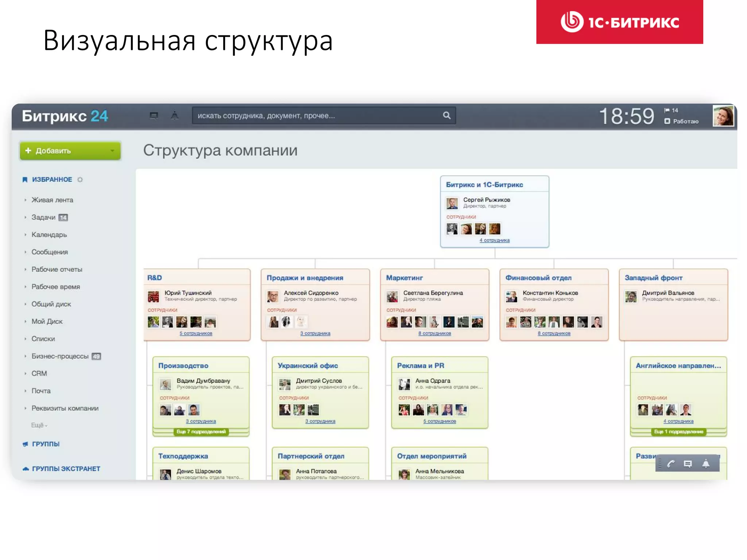Open Сообщения in sidebar
Image resolution: width=747 pixels, height=560 pixels.
pyautogui.click(x=50, y=252)
